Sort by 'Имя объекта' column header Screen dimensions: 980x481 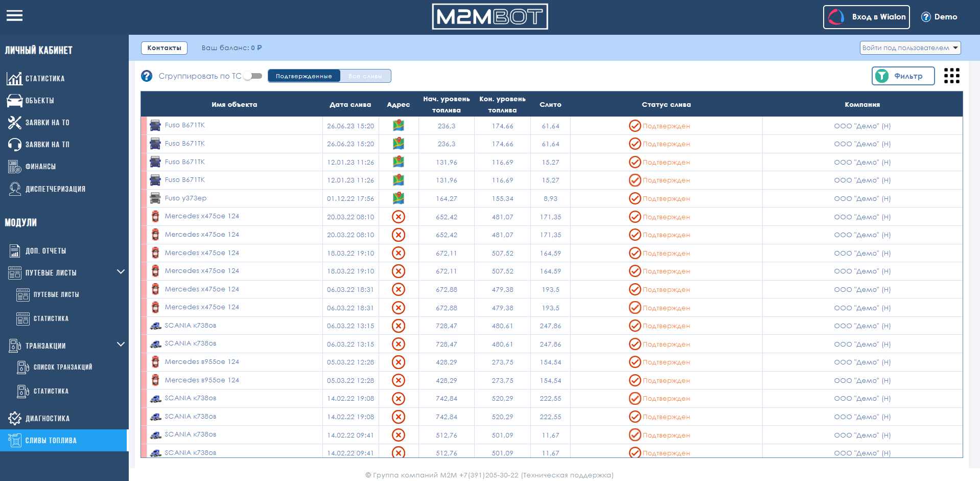235,104
